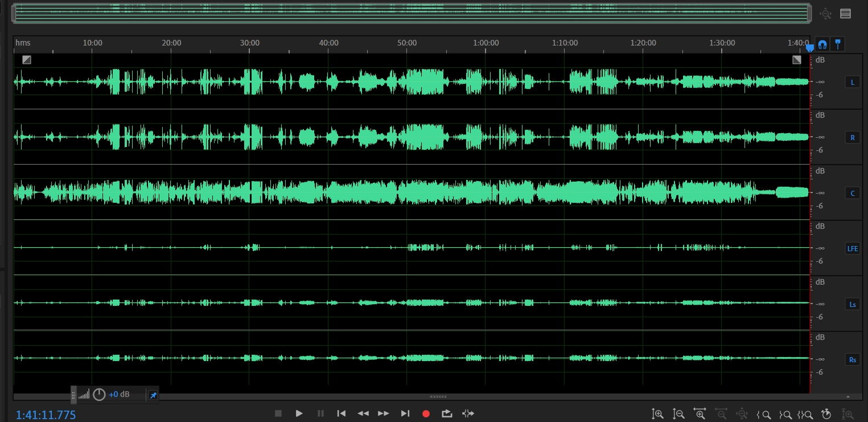Click the 1:41:11.775 timecode display
The height and width of the screenshot is (422, 868).
coord(46,415)
